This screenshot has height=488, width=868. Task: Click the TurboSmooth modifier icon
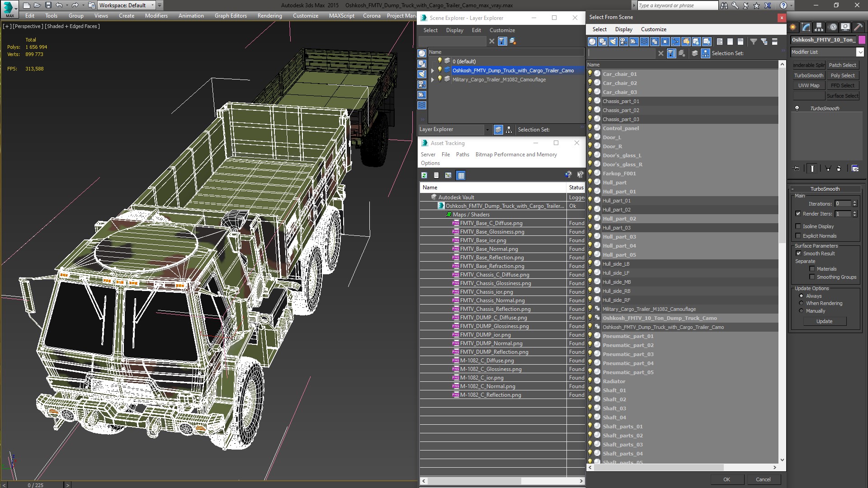797,108
